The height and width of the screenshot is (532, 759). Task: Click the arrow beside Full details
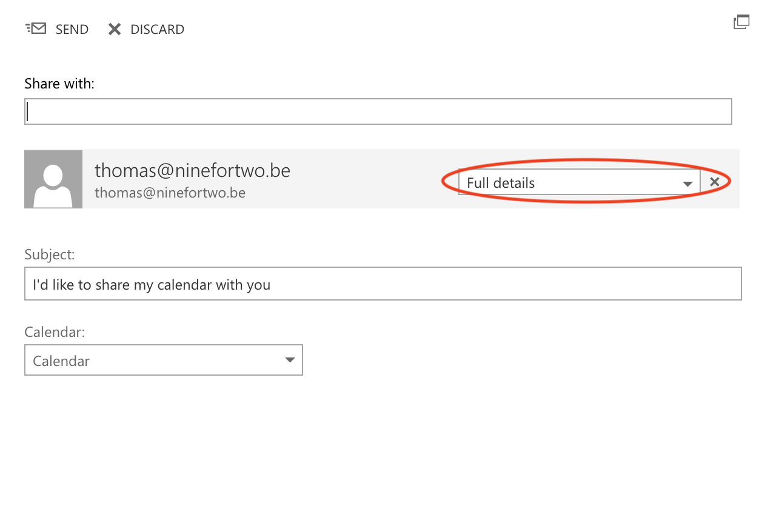(687, 184)
